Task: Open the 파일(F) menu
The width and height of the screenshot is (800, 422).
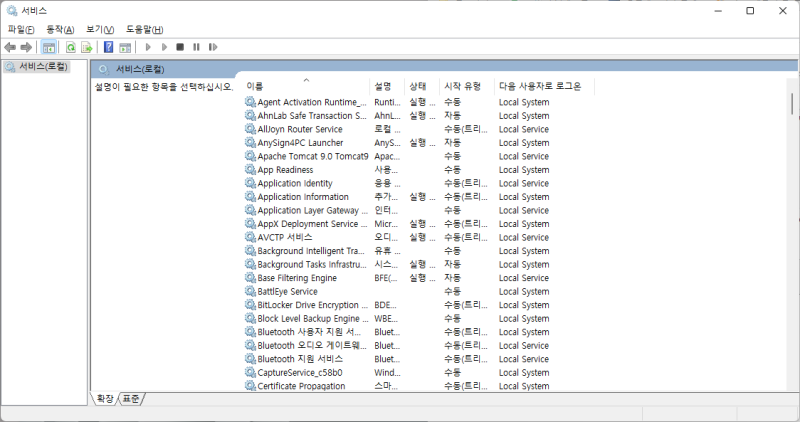Action: [x=21, y=30]
